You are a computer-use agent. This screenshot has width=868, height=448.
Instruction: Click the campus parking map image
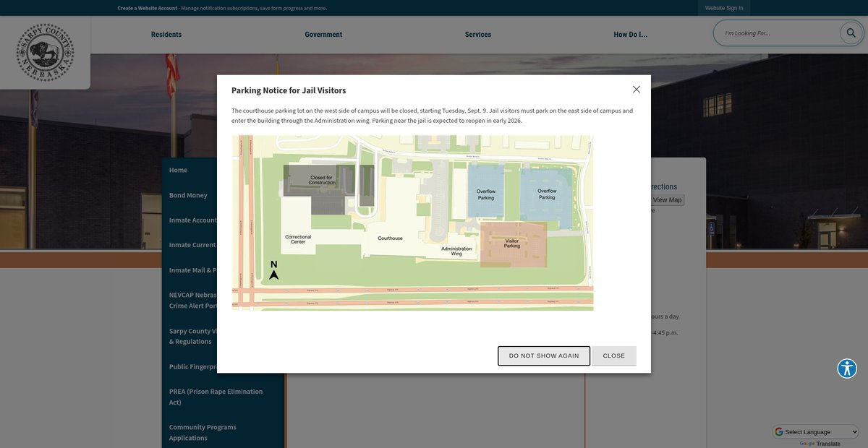pos(412,223)
